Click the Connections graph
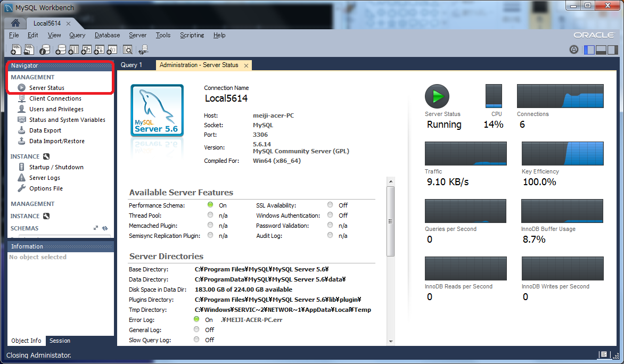 560,96
